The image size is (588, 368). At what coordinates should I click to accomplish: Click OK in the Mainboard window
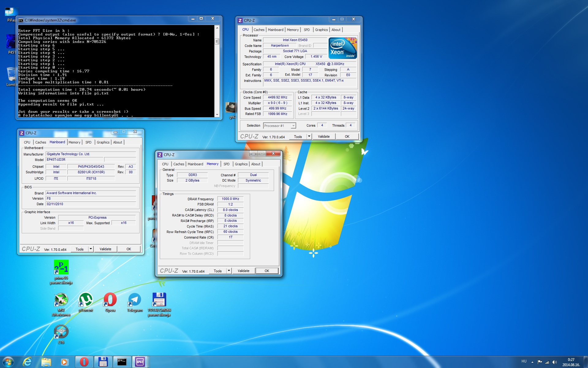pyautogui.click(x=129, y=249)
